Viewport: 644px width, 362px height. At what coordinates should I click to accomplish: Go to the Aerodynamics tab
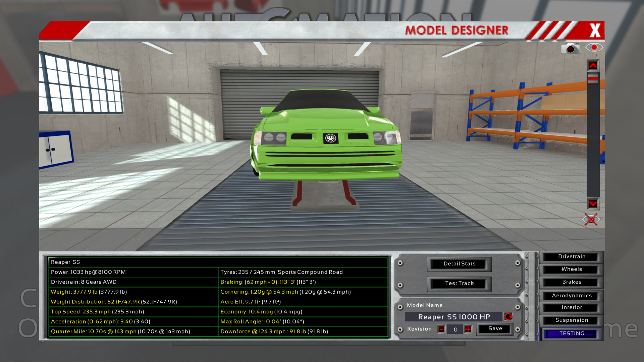571,296
